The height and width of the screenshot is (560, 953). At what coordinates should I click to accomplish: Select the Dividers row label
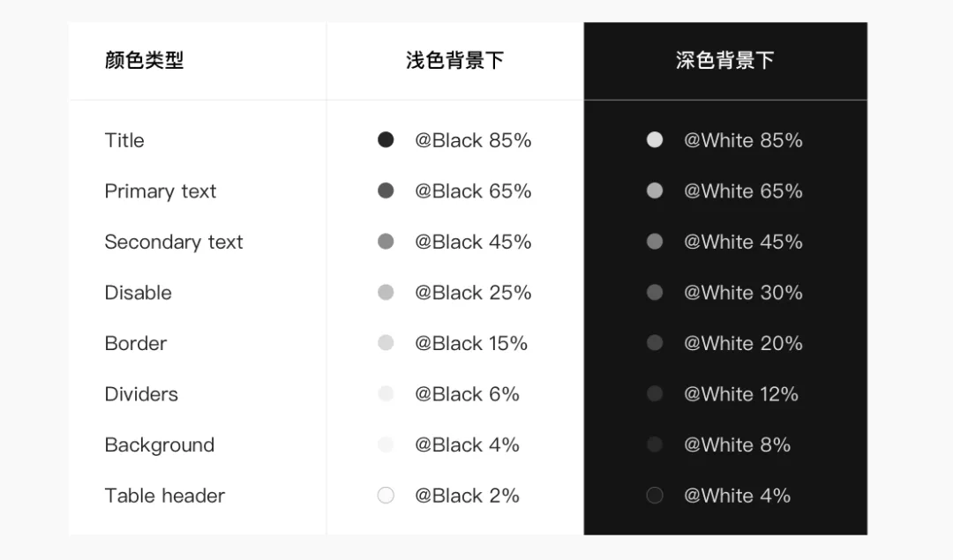point(141,394)
